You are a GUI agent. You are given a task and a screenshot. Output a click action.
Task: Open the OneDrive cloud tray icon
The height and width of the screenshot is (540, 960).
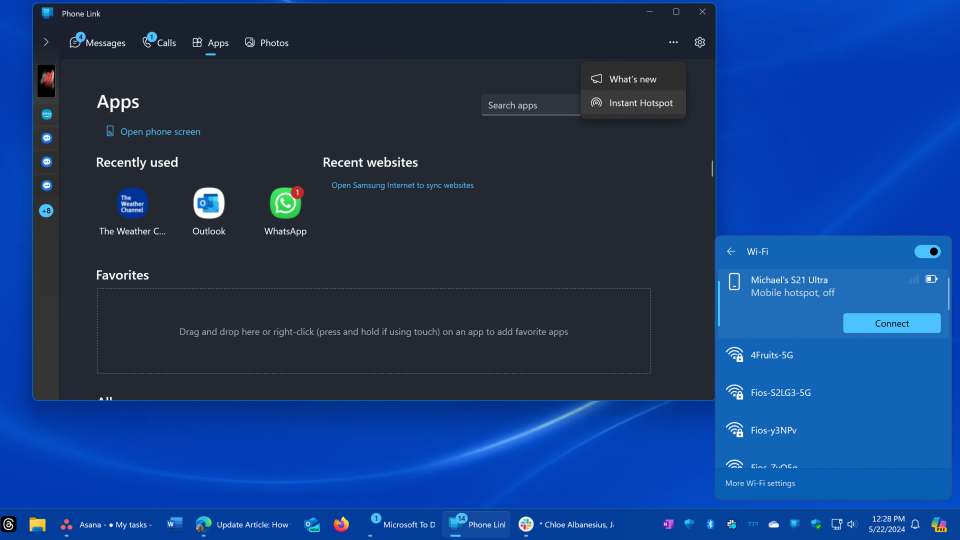(x=774, y=524)
